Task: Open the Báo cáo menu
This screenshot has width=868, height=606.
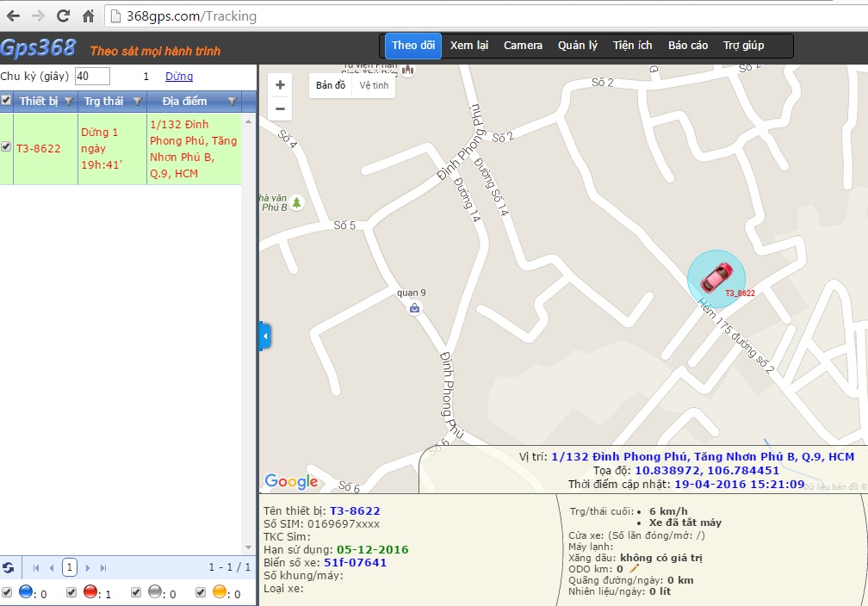Action: click(687, 46)
